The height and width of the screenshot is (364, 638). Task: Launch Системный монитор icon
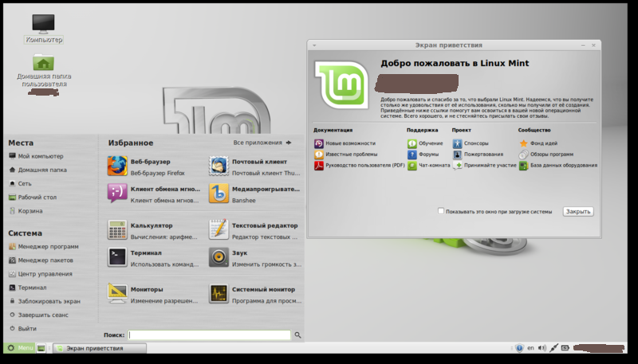(x=219, y=294)
